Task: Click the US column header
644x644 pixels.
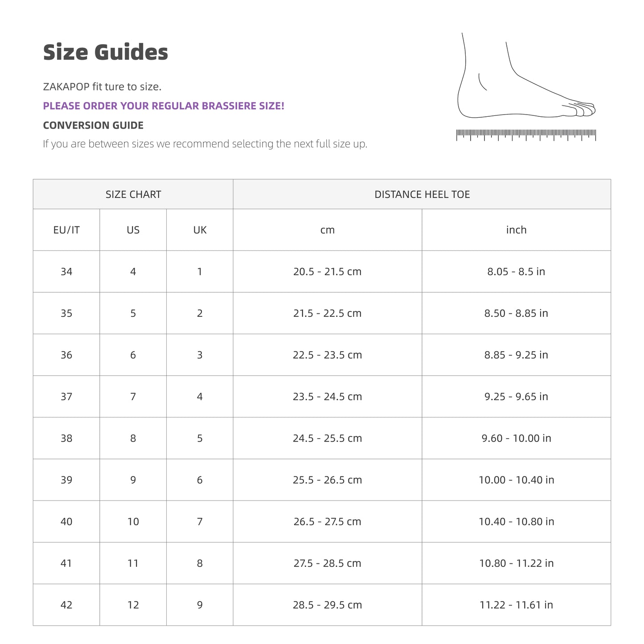Action: (133, 230)
